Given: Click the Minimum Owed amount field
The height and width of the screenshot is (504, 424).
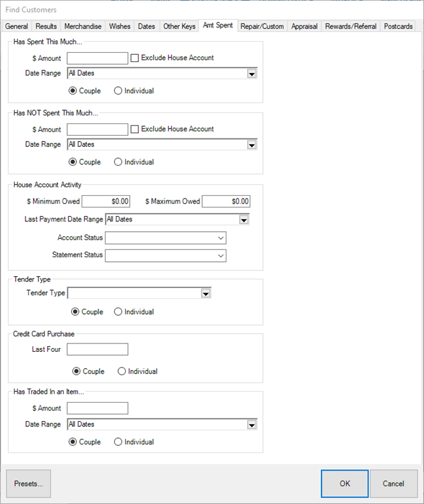Looking at the screenshot, I should (x=106, y=202).
